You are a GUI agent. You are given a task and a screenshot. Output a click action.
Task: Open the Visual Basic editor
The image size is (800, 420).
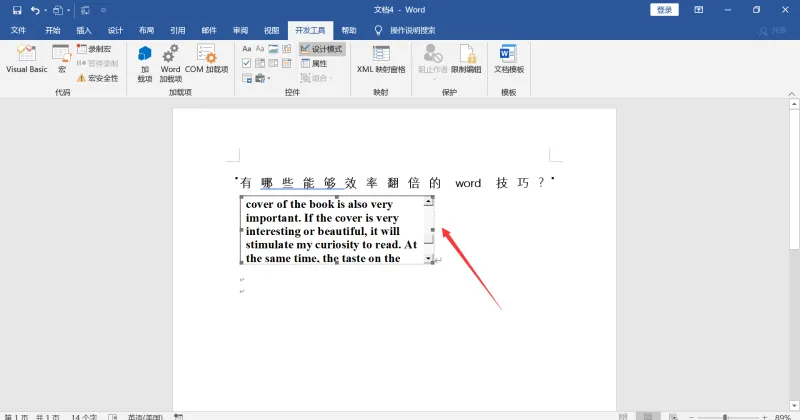(x=27, y=59)
